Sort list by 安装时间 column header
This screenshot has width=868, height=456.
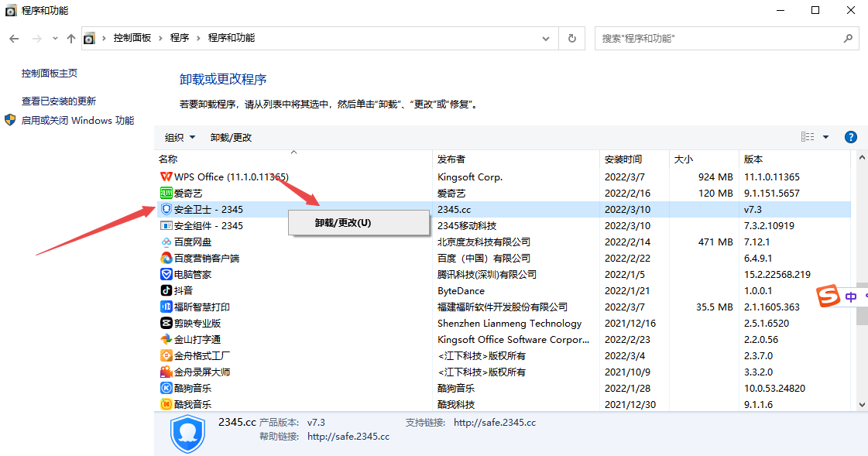(623, 159)
